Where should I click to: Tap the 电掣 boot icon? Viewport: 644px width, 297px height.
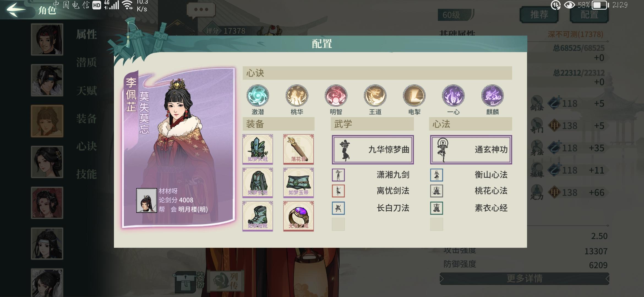tap(414, 96)
